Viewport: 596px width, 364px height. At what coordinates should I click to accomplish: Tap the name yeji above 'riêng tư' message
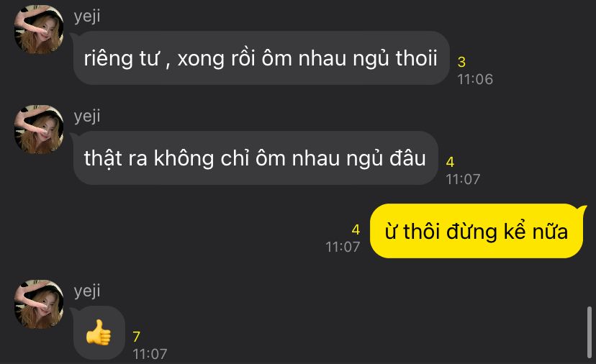point(87,17)
